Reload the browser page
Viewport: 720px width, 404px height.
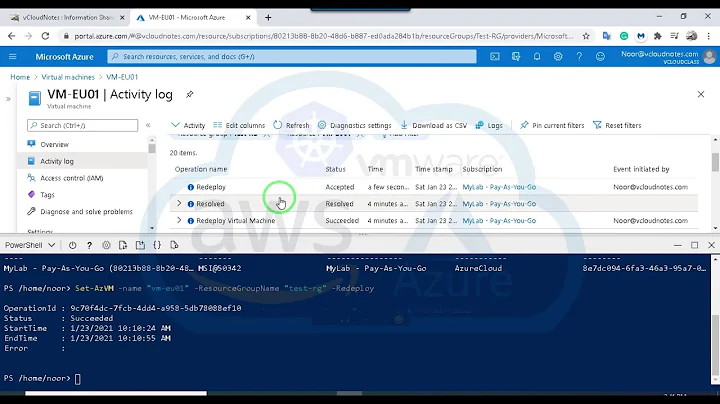(x=45, y=36)
